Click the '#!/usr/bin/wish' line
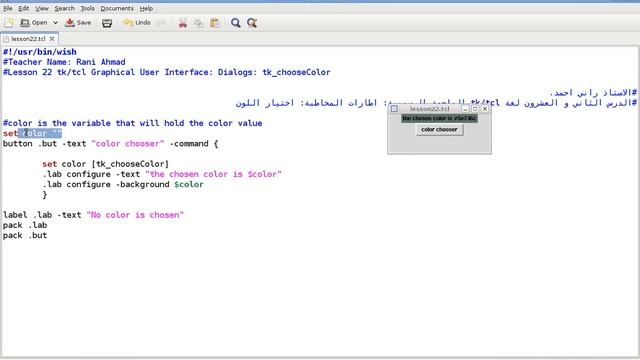 [x=40, y=52]
